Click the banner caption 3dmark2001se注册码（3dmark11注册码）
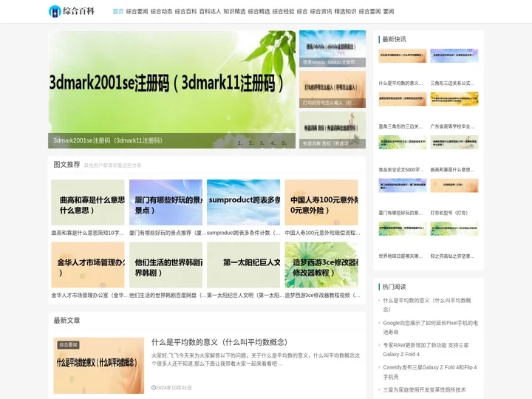 click(108, 140)
